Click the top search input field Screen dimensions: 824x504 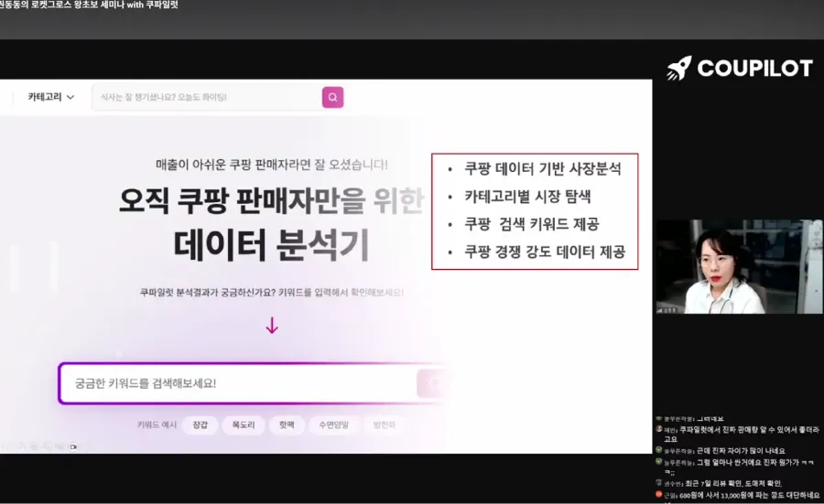[207, 97]
